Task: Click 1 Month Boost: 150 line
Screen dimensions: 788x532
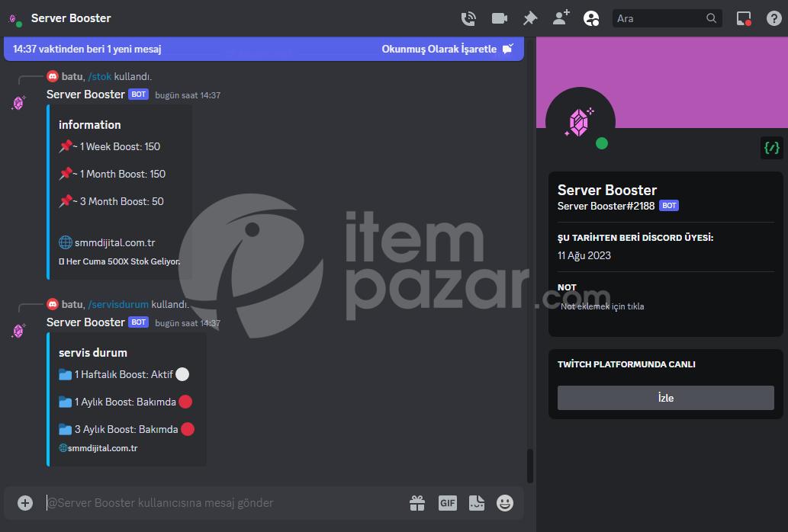Action: pyautogui.click(x=112, y=174)
